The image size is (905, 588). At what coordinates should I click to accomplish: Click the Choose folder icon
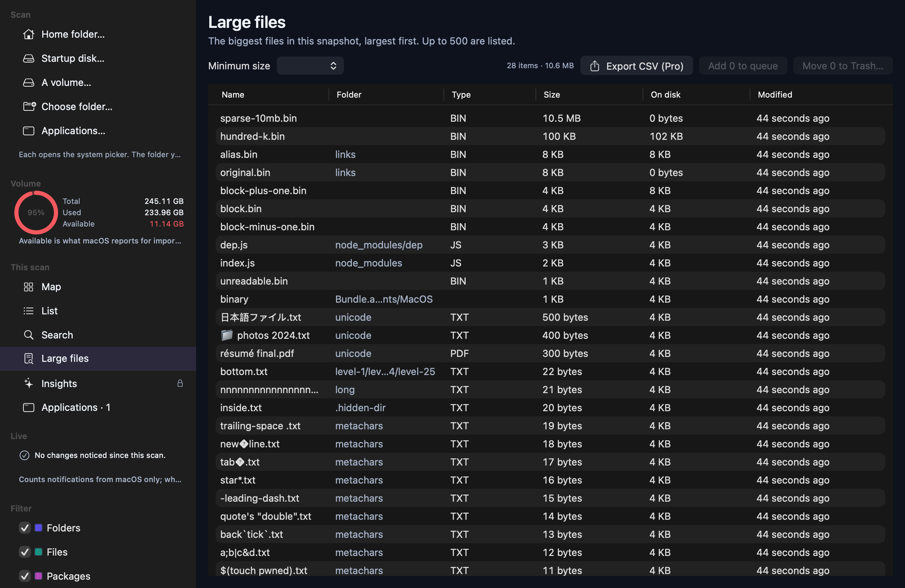click(29, 106)
